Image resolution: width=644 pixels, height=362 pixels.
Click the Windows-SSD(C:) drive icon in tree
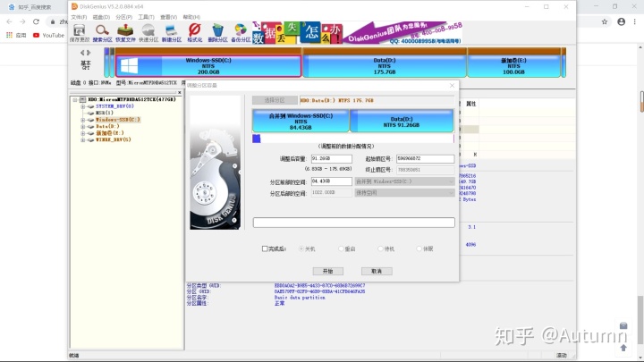coord(90,120)
